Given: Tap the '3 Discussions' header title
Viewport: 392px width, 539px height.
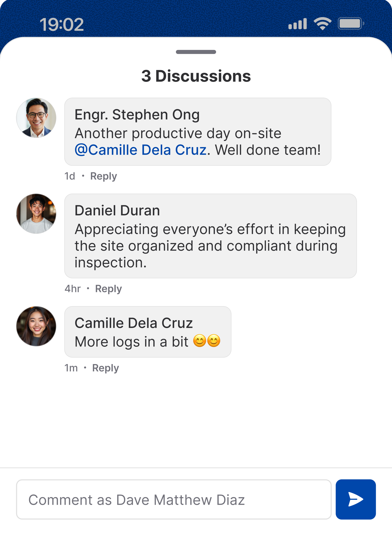Looking at the screenshot, I should click(x=196, y=76).
